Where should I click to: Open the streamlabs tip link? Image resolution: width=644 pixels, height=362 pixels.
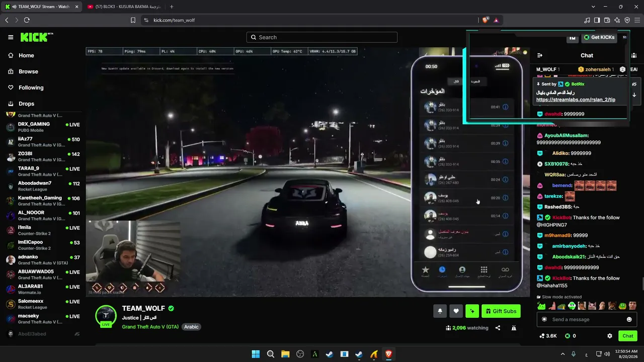pyautogui.click(x=576, y=100)
